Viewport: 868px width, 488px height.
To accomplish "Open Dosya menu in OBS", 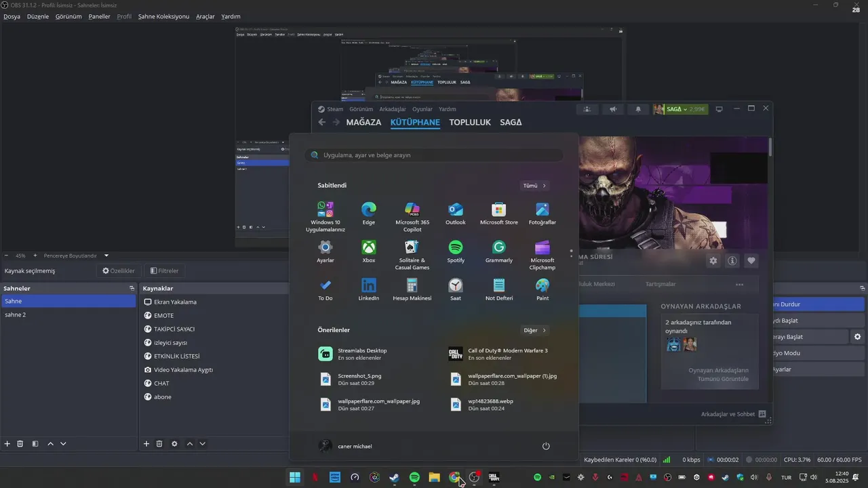I will pos(12,16).
